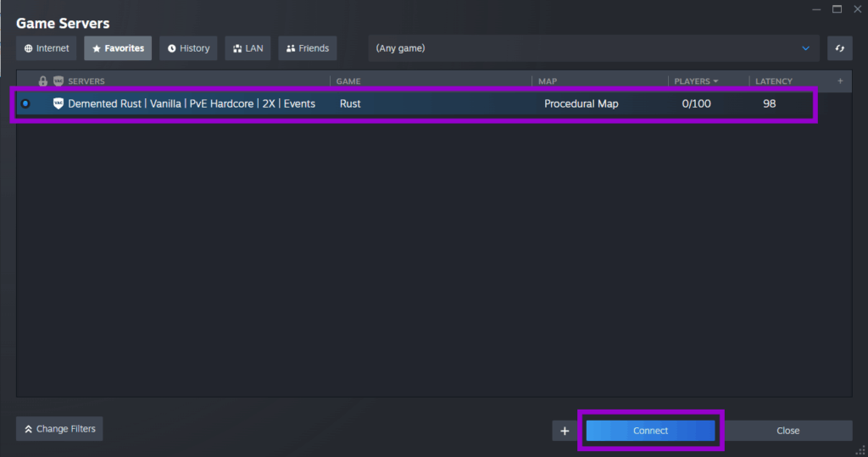Click the Procedural Map cell
Image resolution: width=868 pixels, height=457 pixels.
click(x=581, y=103)
